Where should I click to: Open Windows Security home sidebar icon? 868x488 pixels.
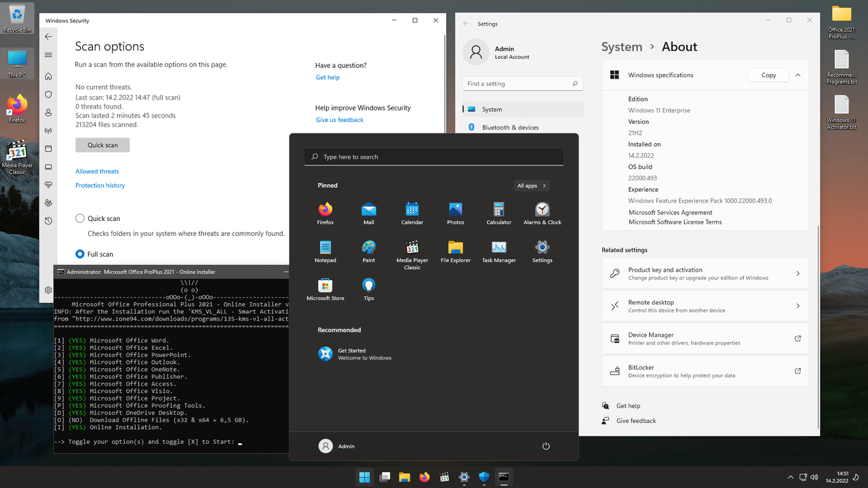(48, 77)
